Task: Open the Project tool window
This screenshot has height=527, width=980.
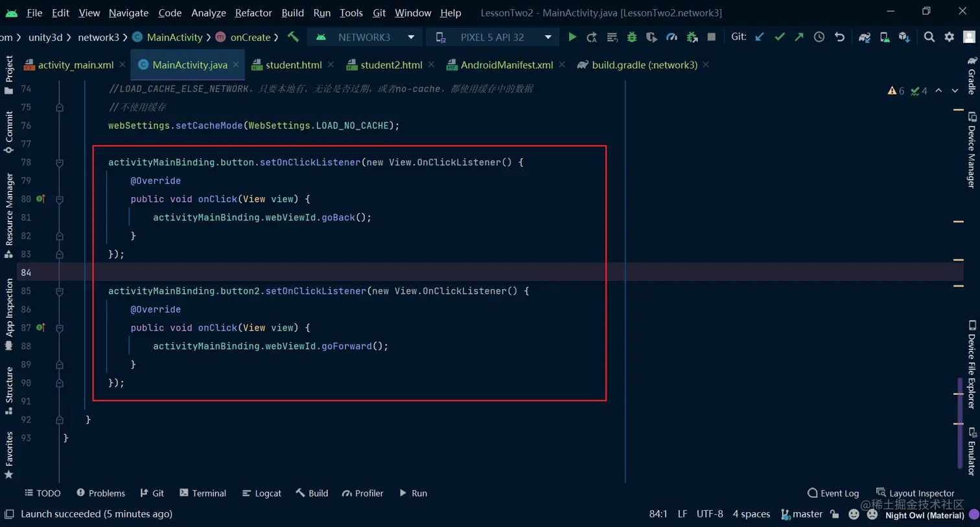Action: coord(9,74)
